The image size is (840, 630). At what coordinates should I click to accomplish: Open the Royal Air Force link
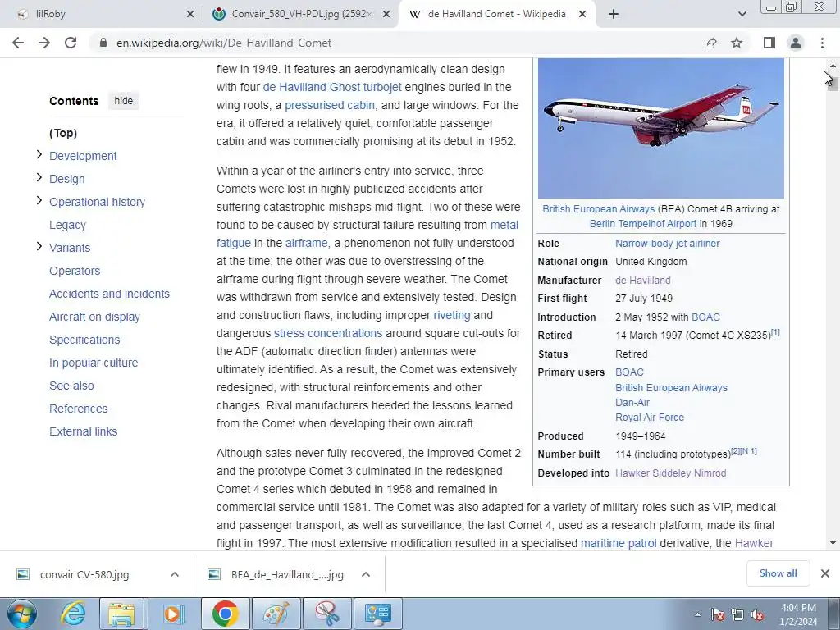(650, 418)
